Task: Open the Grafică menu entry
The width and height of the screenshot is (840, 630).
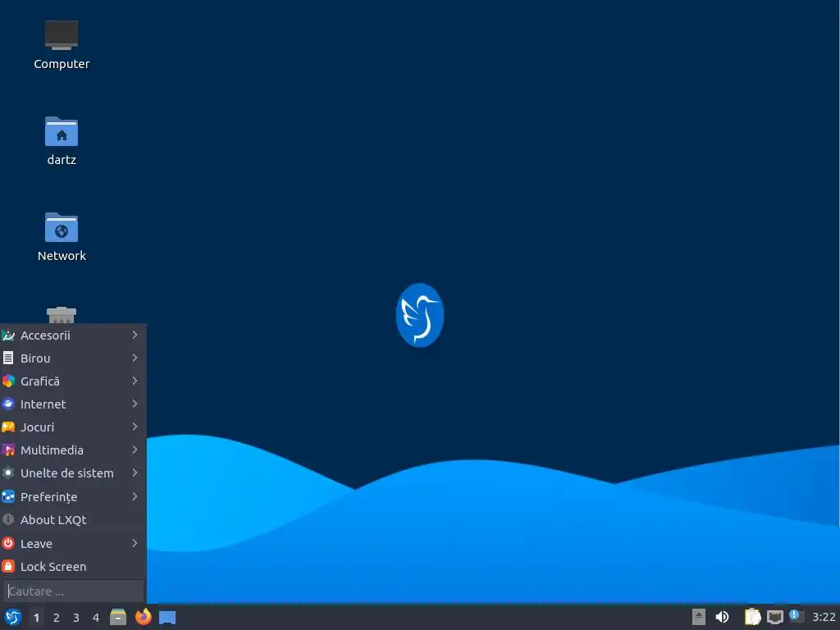Action: click(73, 381)
